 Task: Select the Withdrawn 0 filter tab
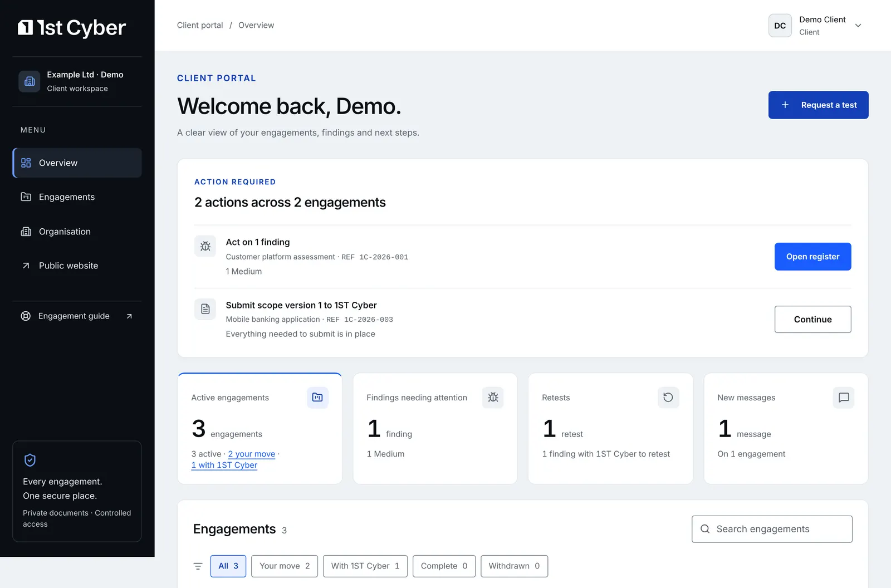tap(514, 566)
